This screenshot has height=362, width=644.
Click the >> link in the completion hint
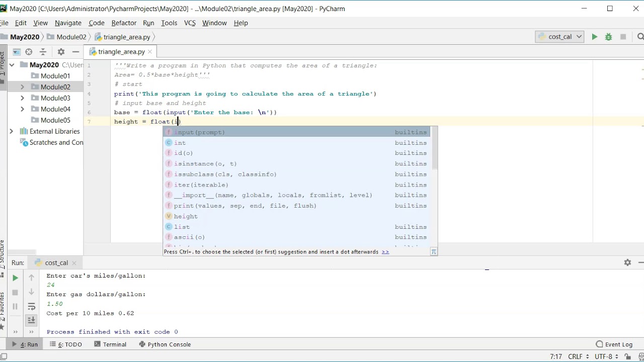(385, 252)
